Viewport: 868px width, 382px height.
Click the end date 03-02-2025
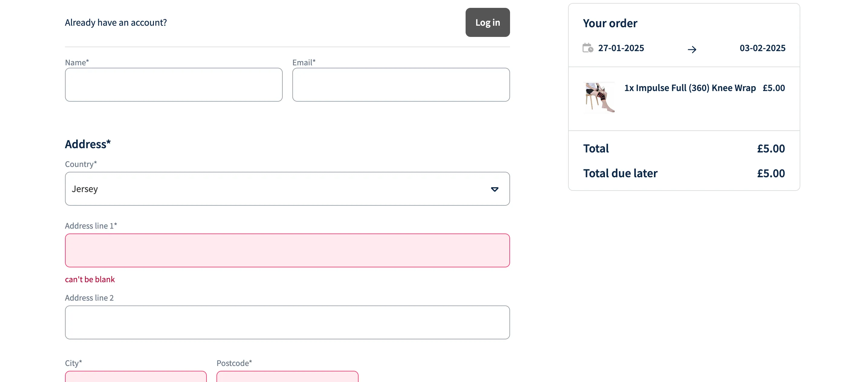click(x=762, y=48)
